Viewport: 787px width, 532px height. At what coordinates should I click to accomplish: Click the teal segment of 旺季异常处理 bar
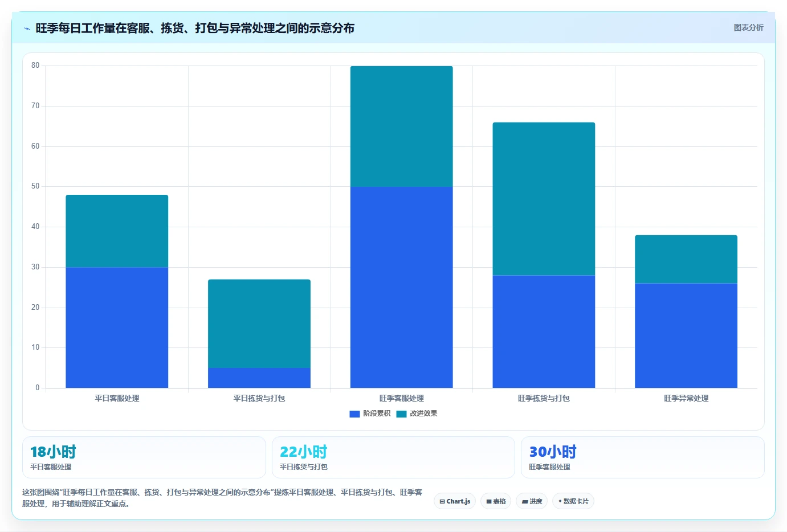(x=686, y=259)
